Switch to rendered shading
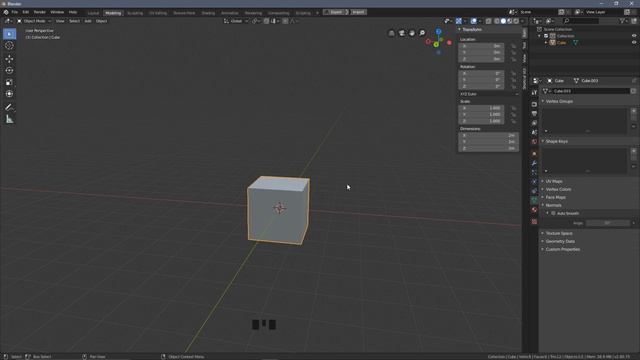This screenshot has height=360, width=640. click(516, 21)
